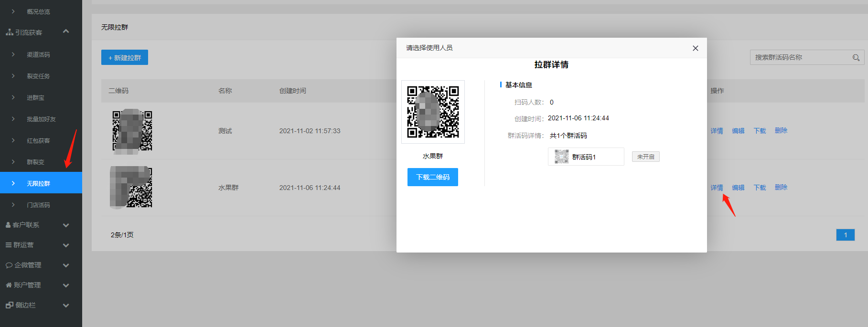This screenshot has width=868, height=327.
Task: Open 概况总览 in the sidebar
Action: pyautogui.click(x=38, y=11)
